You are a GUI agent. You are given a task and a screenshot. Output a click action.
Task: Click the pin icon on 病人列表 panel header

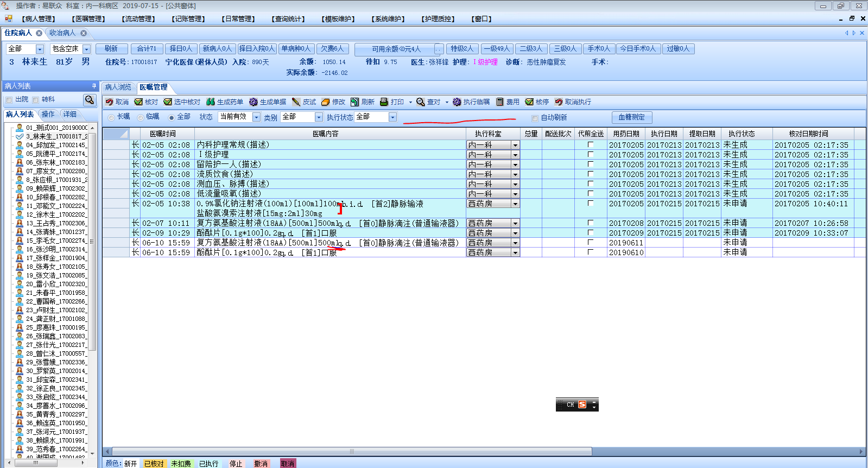tap(94, 86)
